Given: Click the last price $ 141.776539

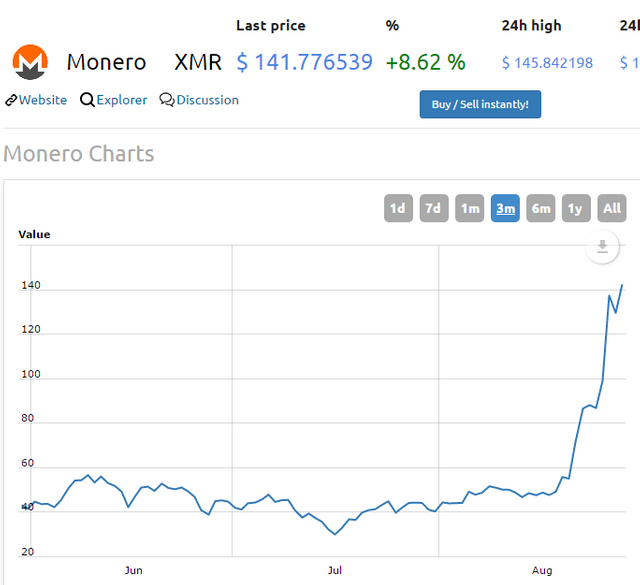Looking at the screenshot, I should (304, 62).
